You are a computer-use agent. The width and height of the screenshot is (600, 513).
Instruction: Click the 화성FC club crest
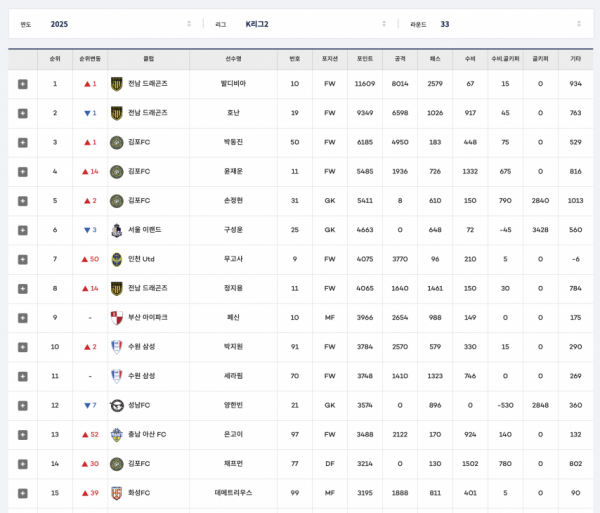pos(117,493)
